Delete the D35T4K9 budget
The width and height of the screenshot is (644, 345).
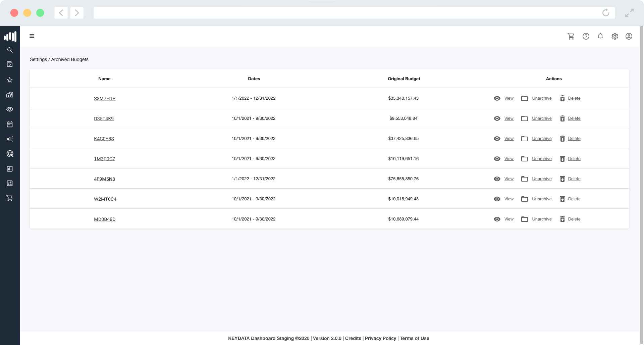point(574,118)
